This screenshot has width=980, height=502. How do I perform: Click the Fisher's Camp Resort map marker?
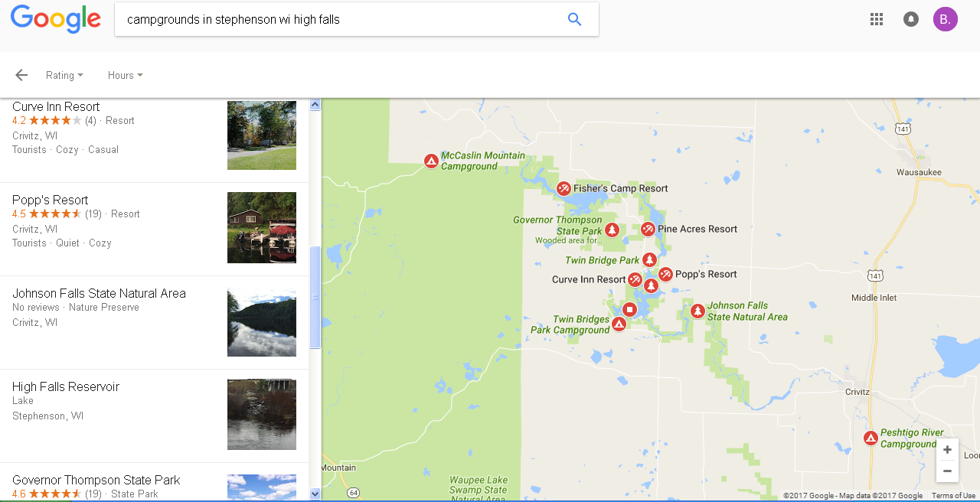coord(563,188)
